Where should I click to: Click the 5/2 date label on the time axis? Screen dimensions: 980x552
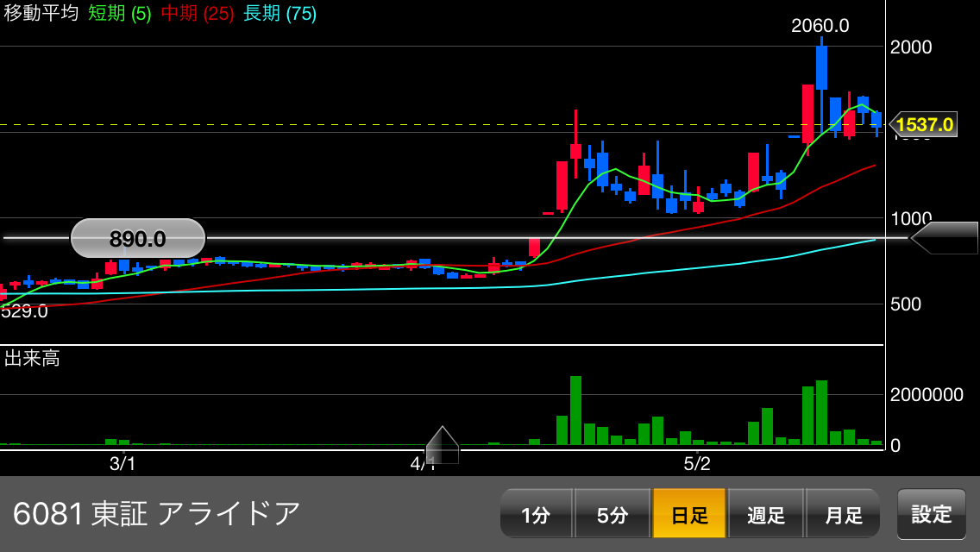(x=697, y=464)
